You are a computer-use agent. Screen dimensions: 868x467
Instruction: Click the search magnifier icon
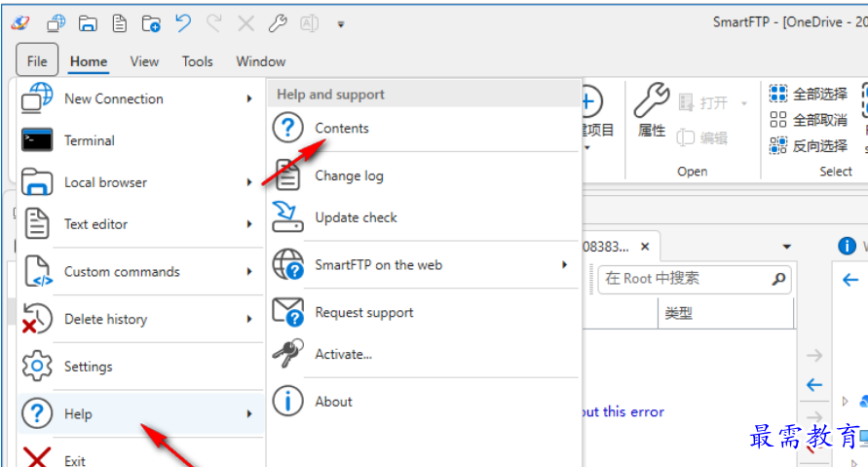[779, 279]
